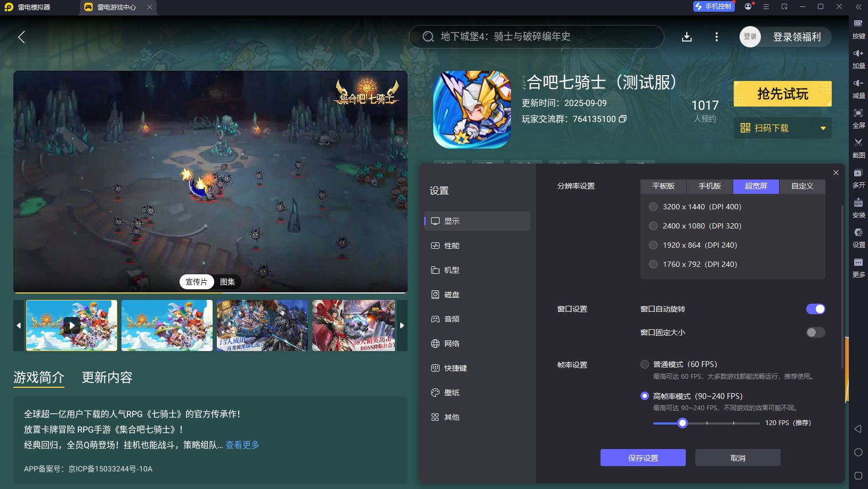Open the 快捷键 settings section
Screen dimensions: 868x489
477,368
